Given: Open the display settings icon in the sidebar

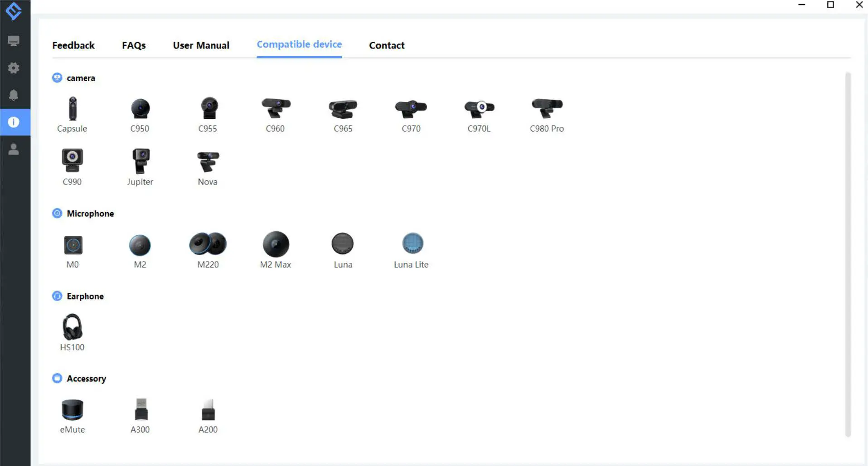Looking at the screenshot, I should point(14,41).
